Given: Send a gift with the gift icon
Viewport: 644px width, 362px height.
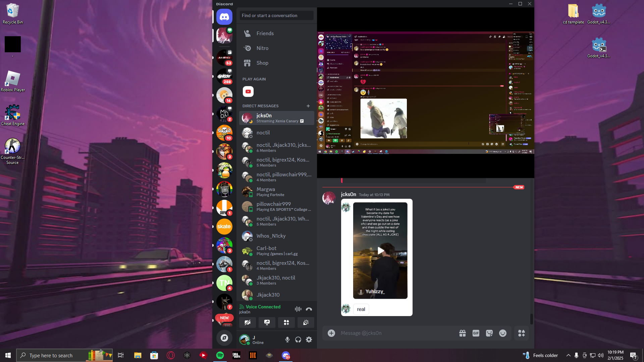Looking at the screenshot, I should click(463, 333).
